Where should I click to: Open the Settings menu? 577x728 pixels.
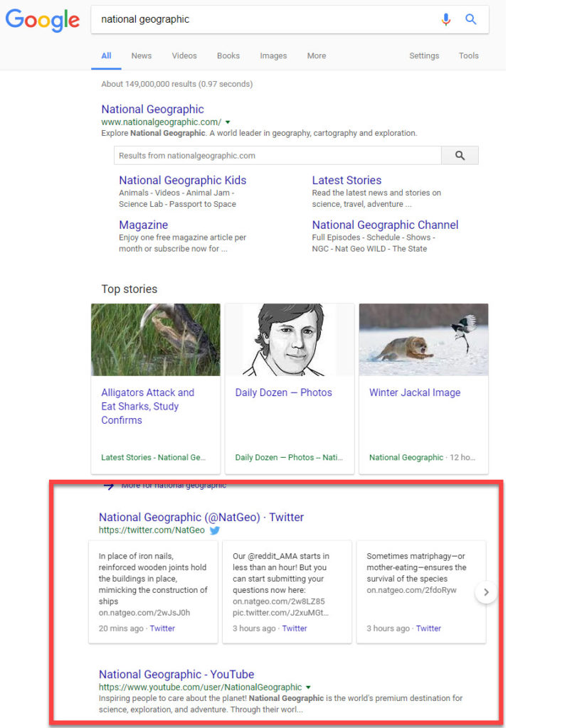tap(424, 55)
